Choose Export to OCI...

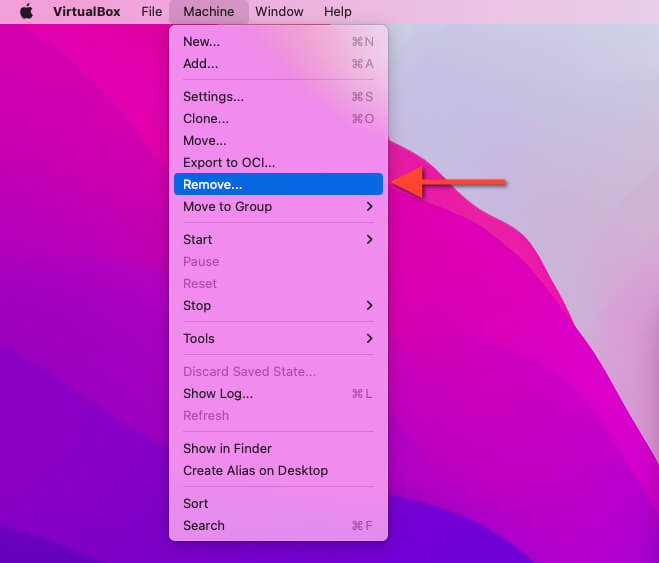tap(278, 162)
